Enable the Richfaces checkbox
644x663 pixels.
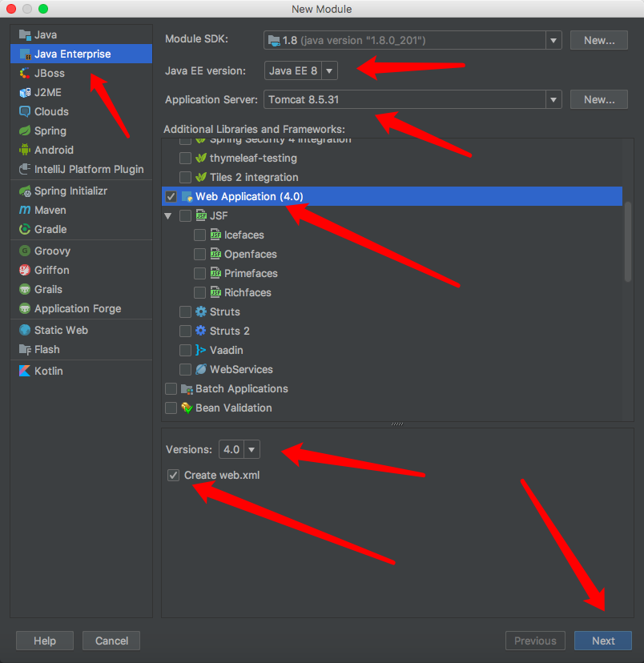click(199, 292)
